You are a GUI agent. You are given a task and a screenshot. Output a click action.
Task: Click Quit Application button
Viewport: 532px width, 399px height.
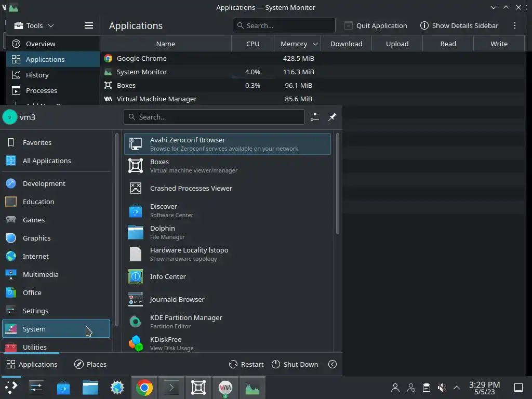click(x=376, y=26)
